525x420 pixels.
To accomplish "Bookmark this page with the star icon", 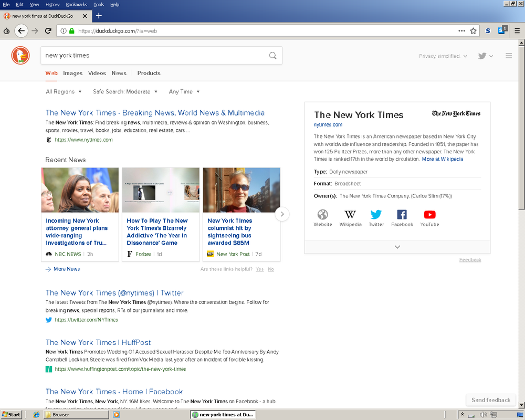I will pyautogui.click(x=473, y=31).
